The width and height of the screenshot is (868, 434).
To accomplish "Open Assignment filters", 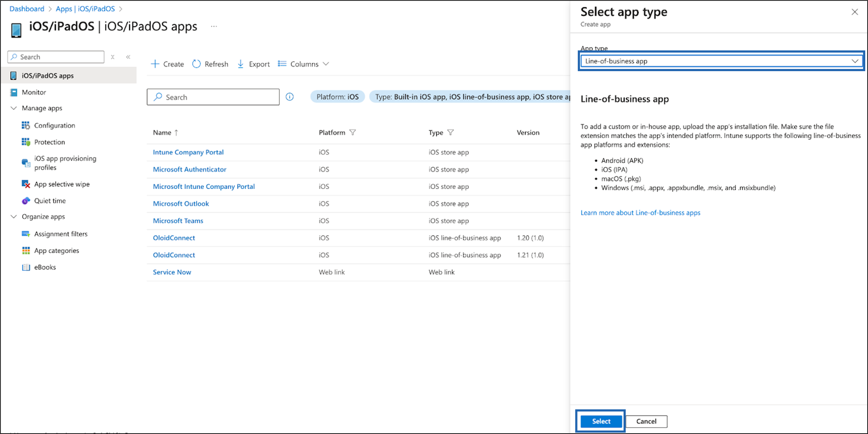I will point(61,234).
